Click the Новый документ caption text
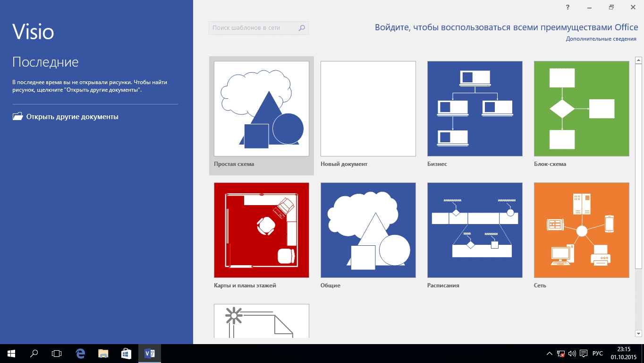Viewport: 644px width, 363px height. (344, 164)
